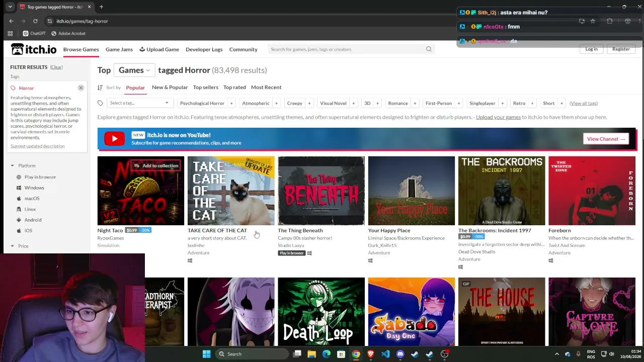
Task: Add the Romance tag with its plus
Action: tap(415, 103)
